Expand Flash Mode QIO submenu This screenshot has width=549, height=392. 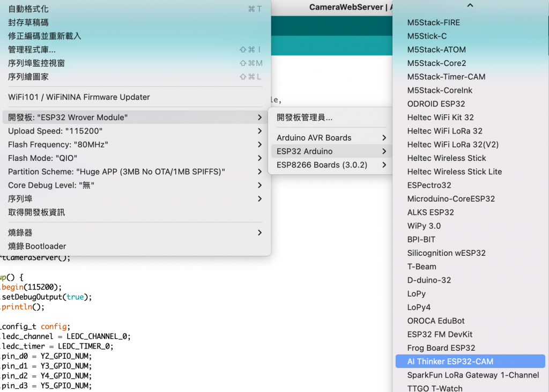click(x=136, y=158)
